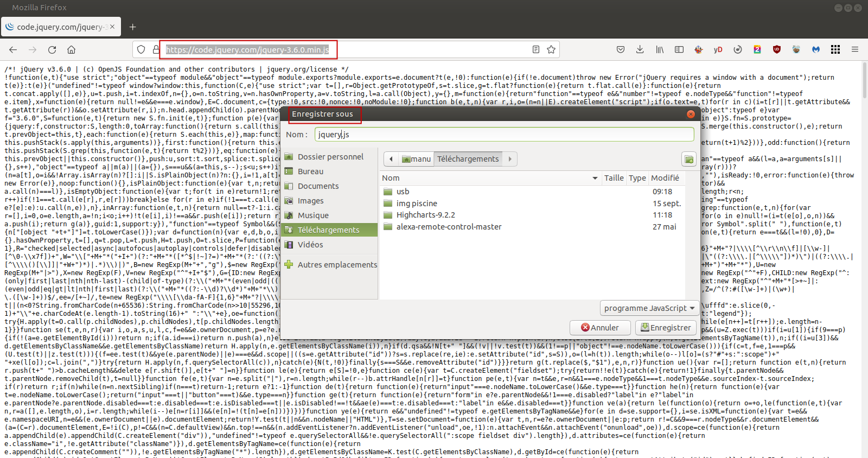The width and height of the screenshot is (868, 458).
Task: Close the code.jquery.com tab
Action: [112, 27]
